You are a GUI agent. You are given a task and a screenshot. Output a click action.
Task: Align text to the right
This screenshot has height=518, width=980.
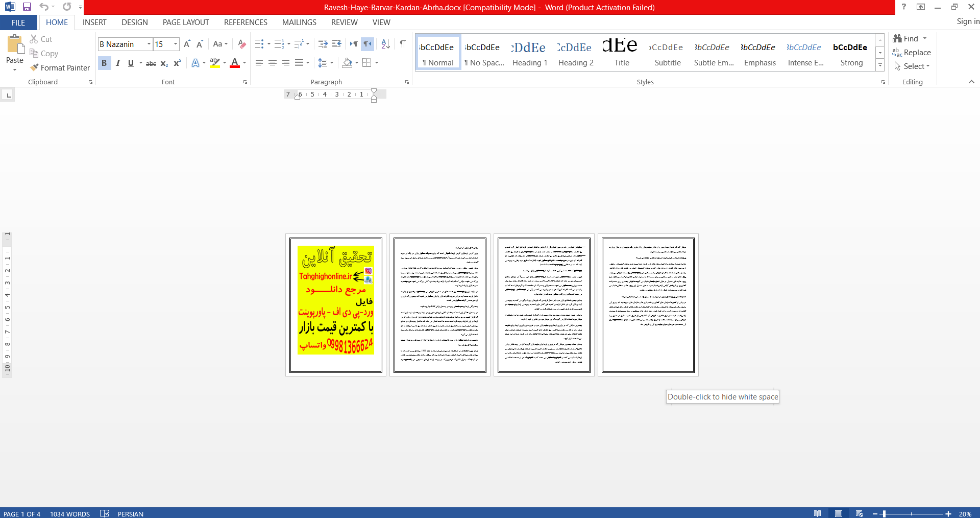point(286,63)
